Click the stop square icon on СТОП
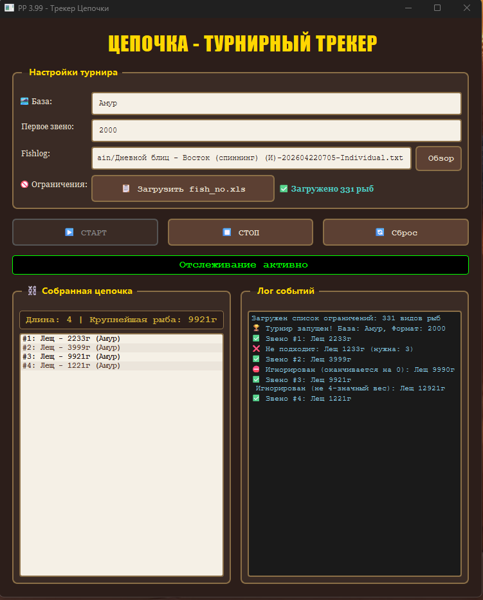This screenshot has height=600, width=483. pyautogui.click(x=227, y=232)
